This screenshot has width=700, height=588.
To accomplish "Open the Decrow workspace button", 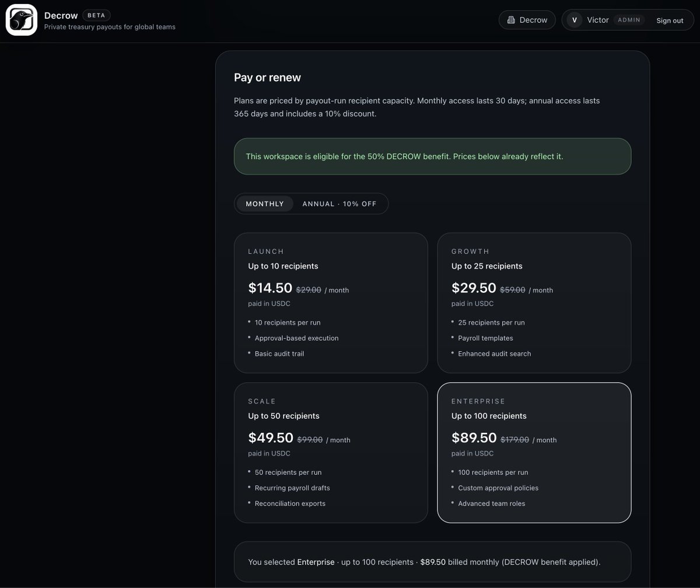I will pos(527,20).
